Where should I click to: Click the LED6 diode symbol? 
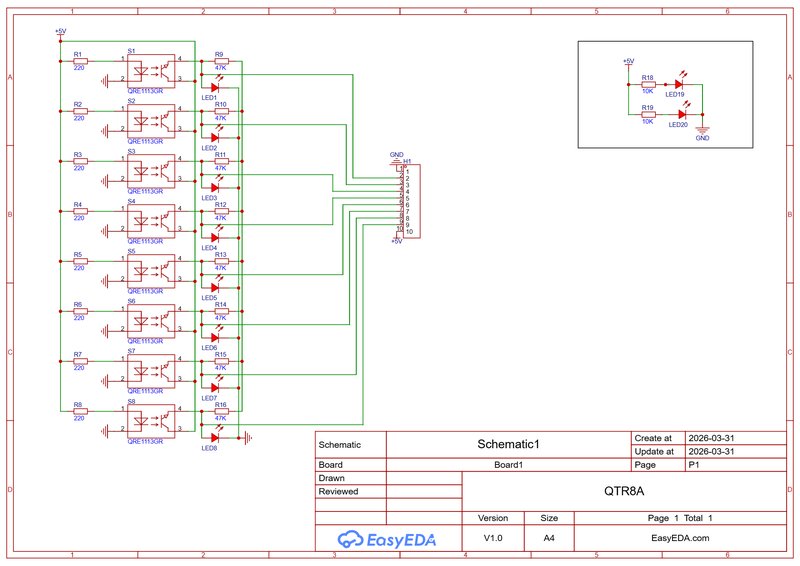point(215,338)
